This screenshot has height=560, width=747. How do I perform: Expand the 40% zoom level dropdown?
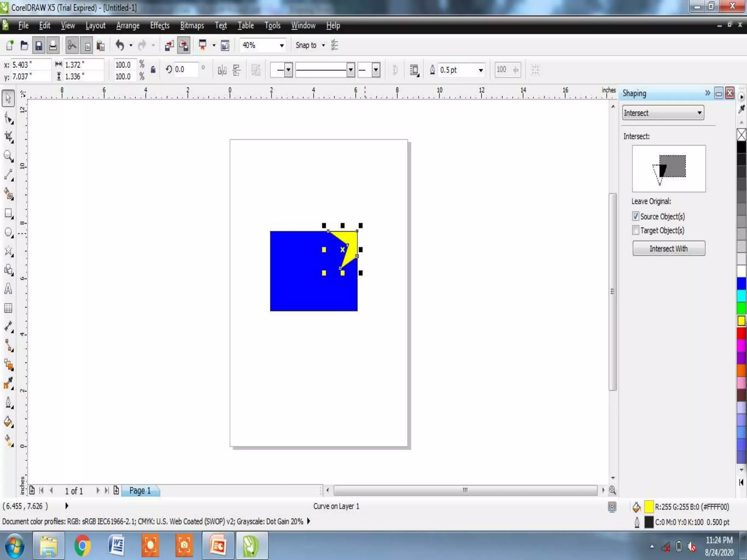click(282, 45)
